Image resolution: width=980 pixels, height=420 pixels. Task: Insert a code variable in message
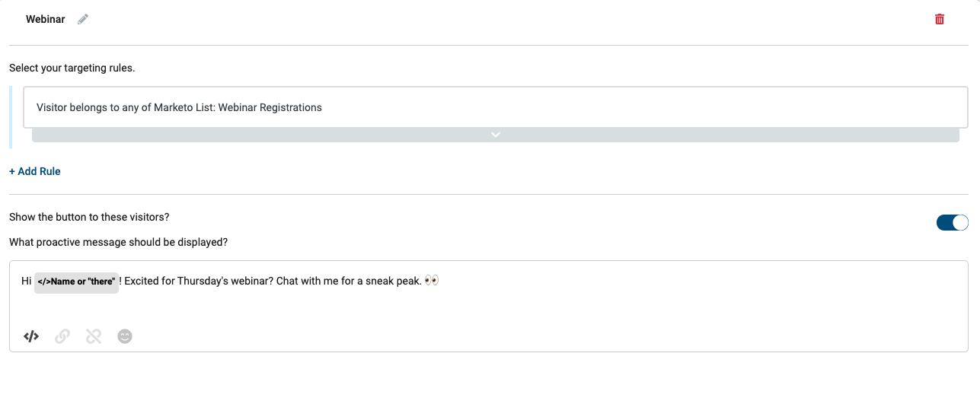click(31, 336)
